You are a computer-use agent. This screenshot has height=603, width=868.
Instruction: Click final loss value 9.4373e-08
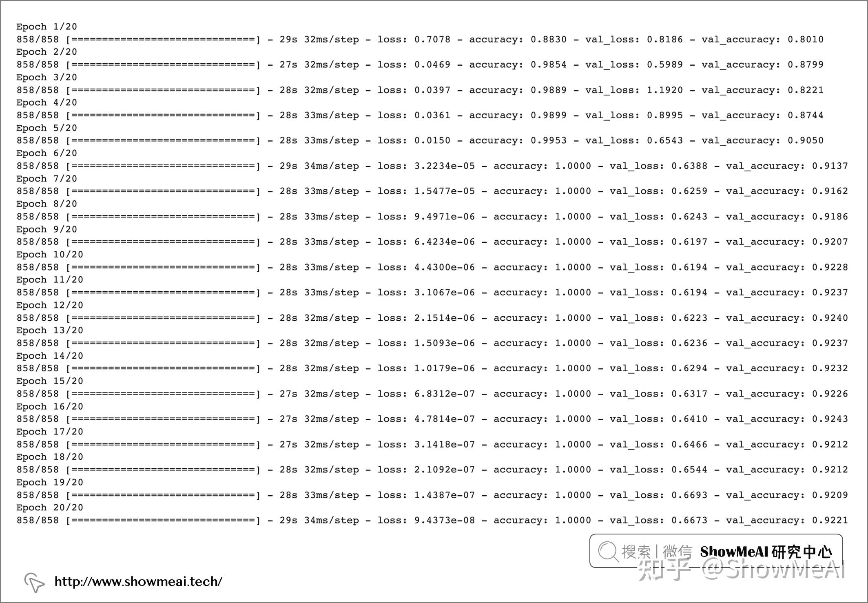tap(445, 521)
